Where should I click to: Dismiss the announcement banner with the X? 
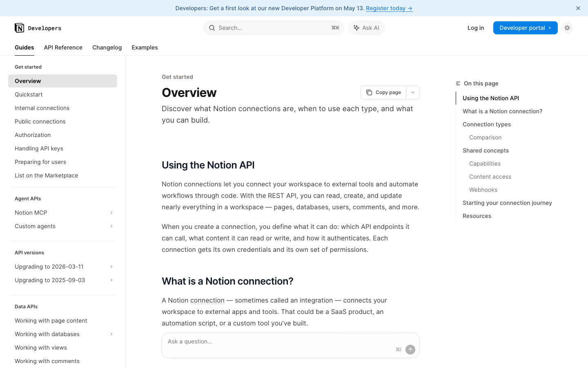pos(578,8)
